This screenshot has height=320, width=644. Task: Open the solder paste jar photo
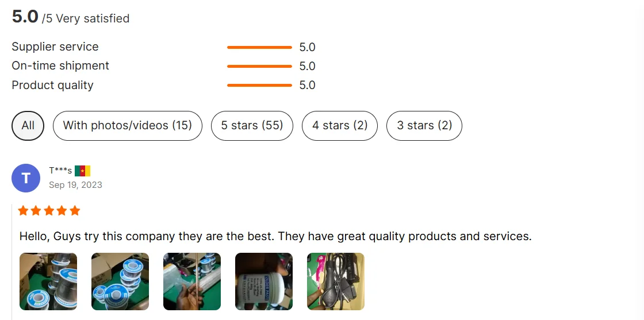click(264, 282)
